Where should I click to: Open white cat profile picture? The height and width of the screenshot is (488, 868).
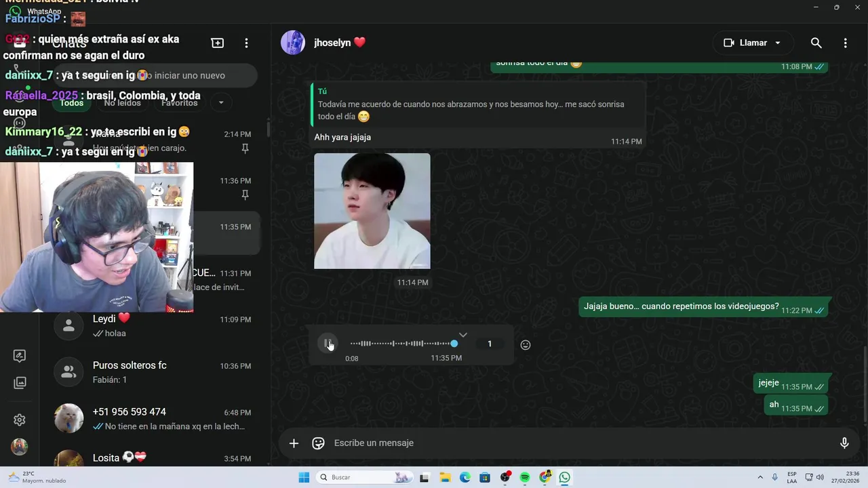pos(68,418)
